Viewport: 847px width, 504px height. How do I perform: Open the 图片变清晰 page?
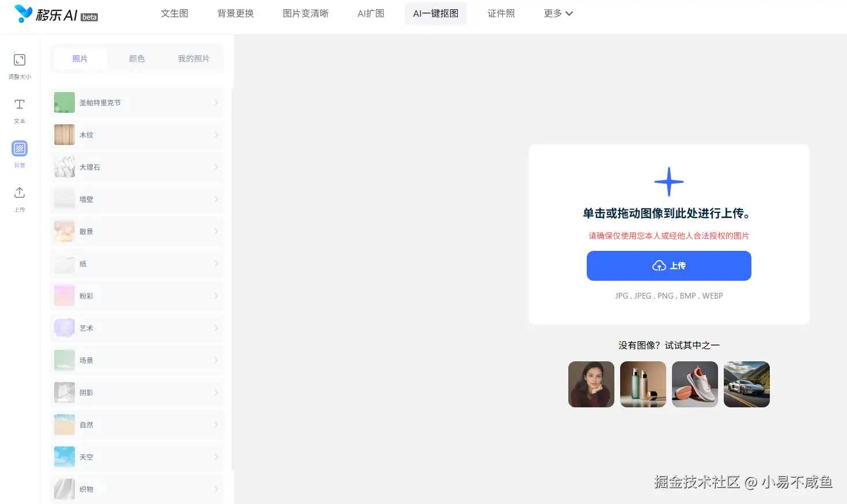(306, 13)
